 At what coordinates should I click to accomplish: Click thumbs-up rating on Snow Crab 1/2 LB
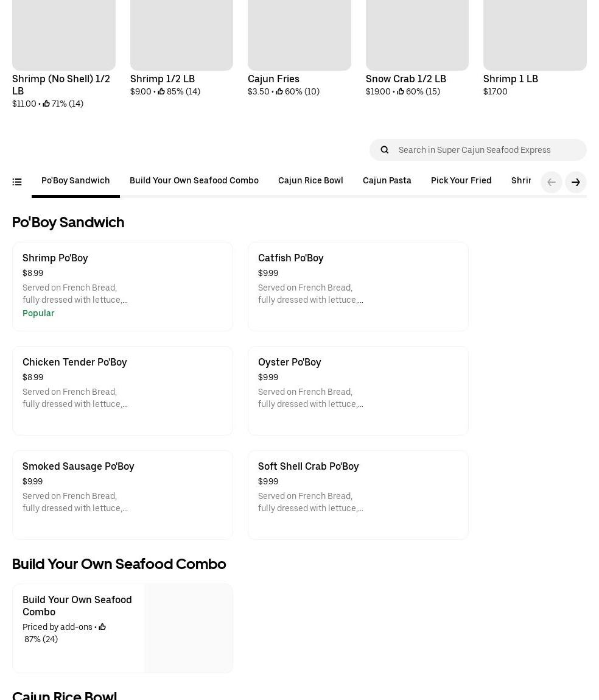[x=401, y=92]
